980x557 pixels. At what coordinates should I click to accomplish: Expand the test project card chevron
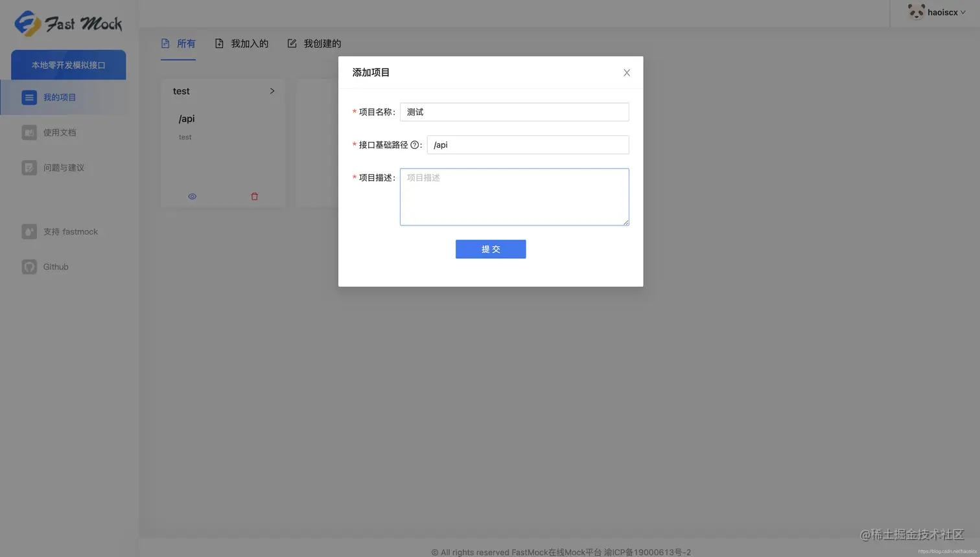click(272, 91)
